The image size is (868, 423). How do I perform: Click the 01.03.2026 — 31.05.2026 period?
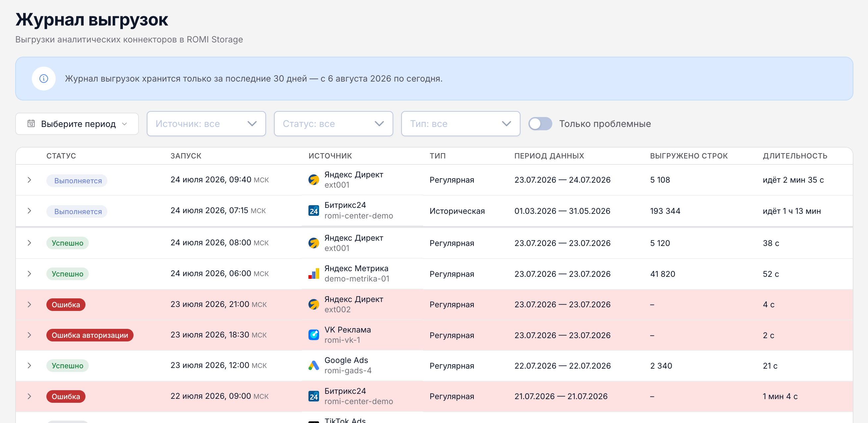[563, 211]
